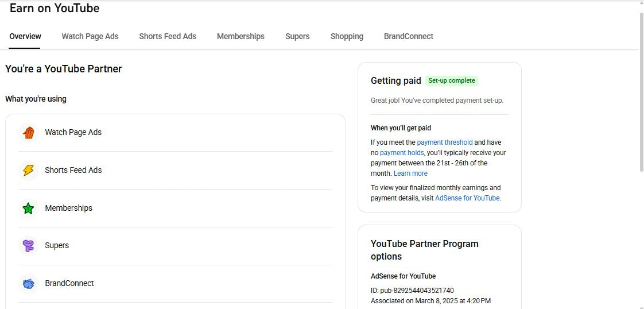Viewport: 644px width, 309px height.
Task: Click the purple Supers icon
Action: pyautogui.click(x=28, y=246)
